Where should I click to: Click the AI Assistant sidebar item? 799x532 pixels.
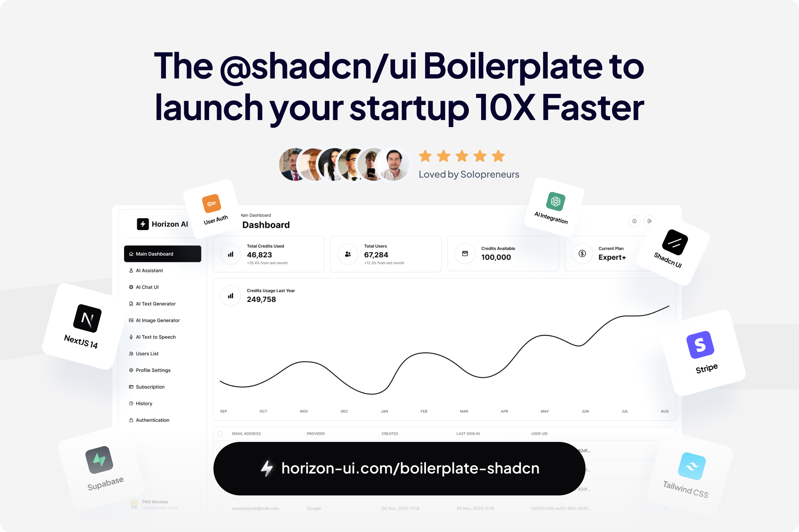click(150, 271)
